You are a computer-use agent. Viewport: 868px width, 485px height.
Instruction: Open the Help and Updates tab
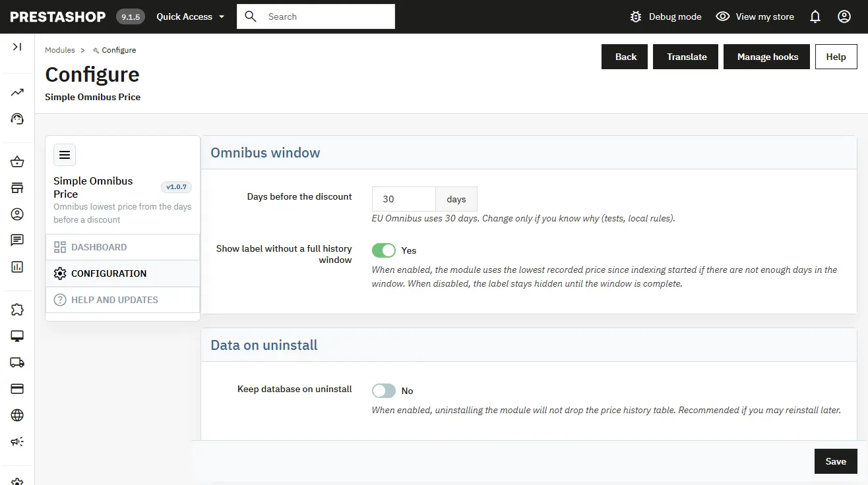point(123,300)
